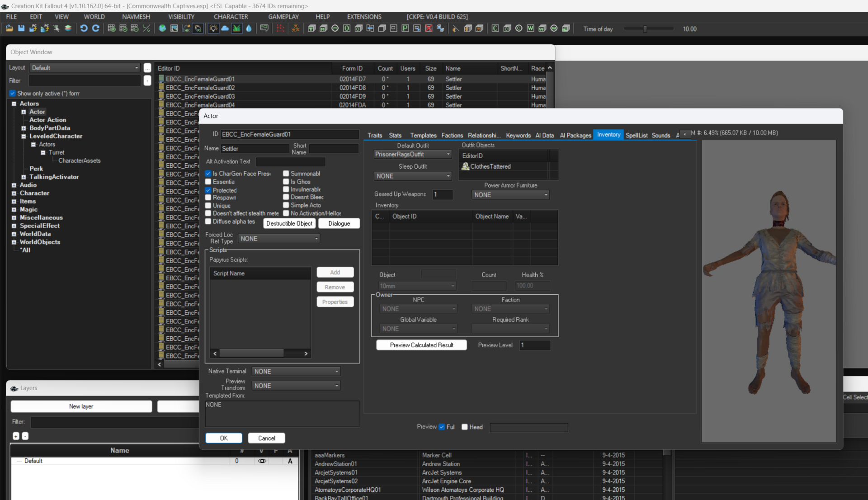Enable the Respawn checkbox
Viewport: 868px width, 500px height.
tap(208, 198)
